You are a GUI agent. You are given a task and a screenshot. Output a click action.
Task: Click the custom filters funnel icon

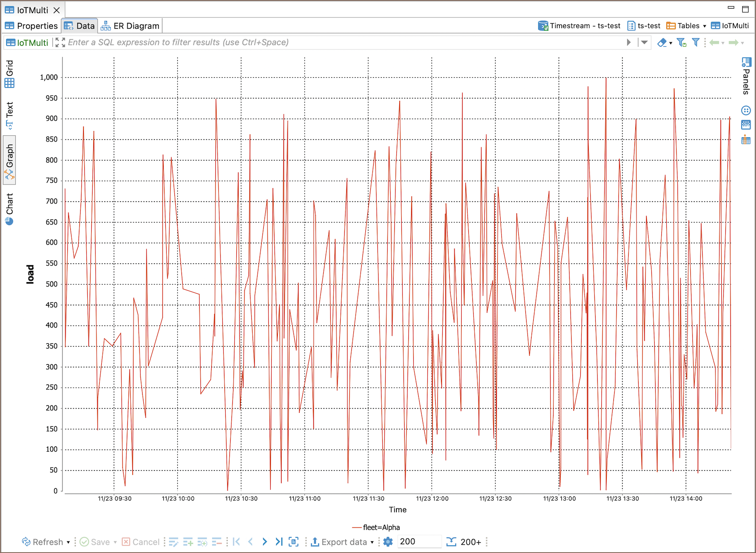click(x=696, y=43)
